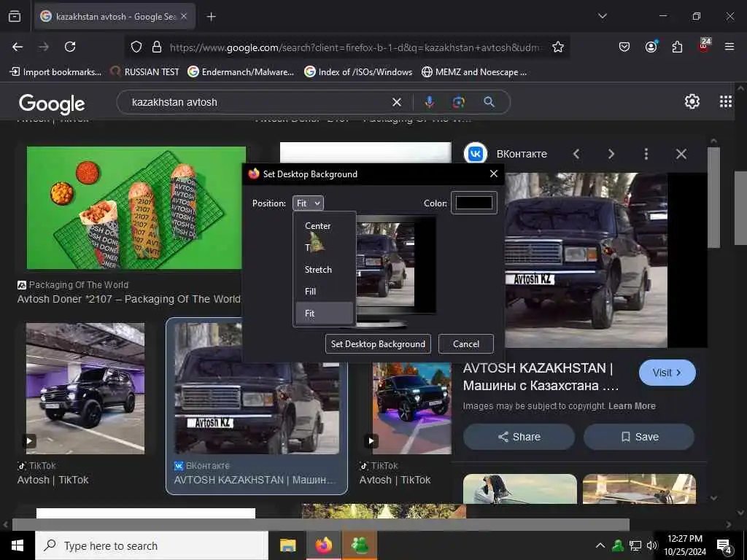Open Index of /ISOs/Windows bookmark

click(x=358, y=72)
